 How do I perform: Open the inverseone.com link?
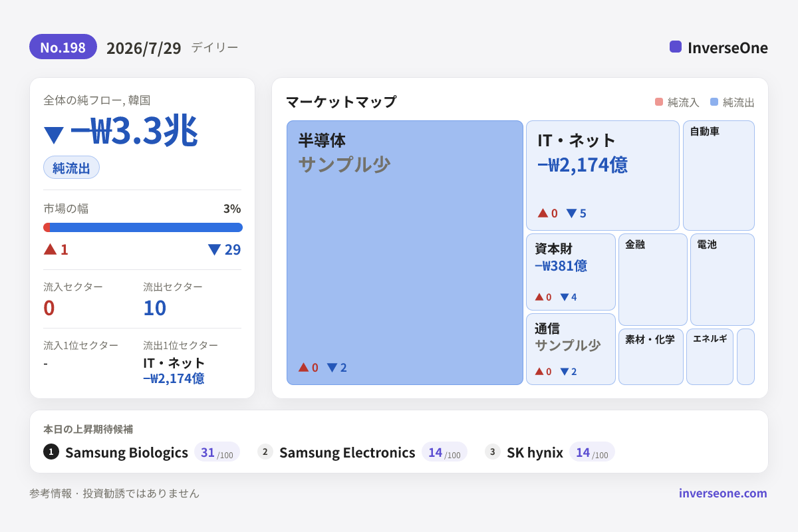point(723,493)
